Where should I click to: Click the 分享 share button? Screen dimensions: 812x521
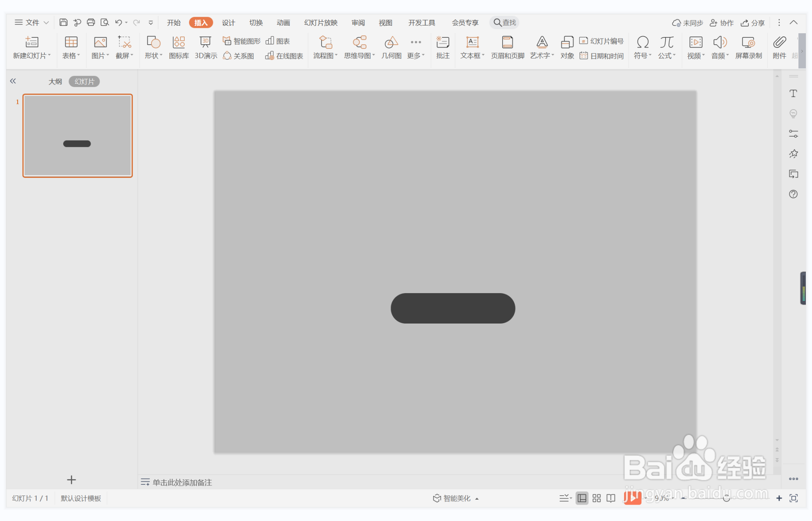click(753, 23)
